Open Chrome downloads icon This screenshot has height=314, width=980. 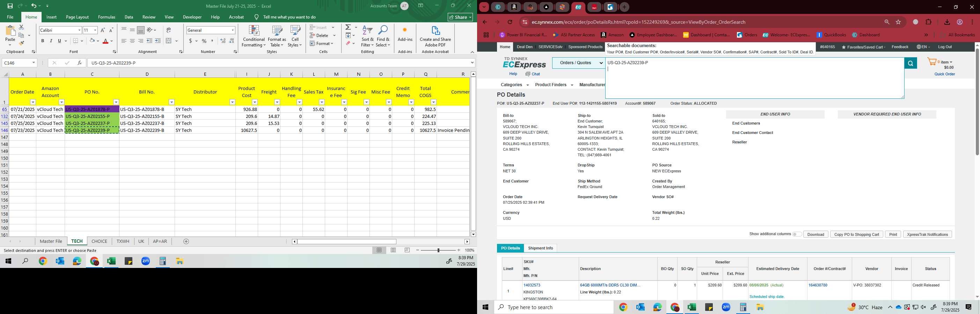pos(947,22)
